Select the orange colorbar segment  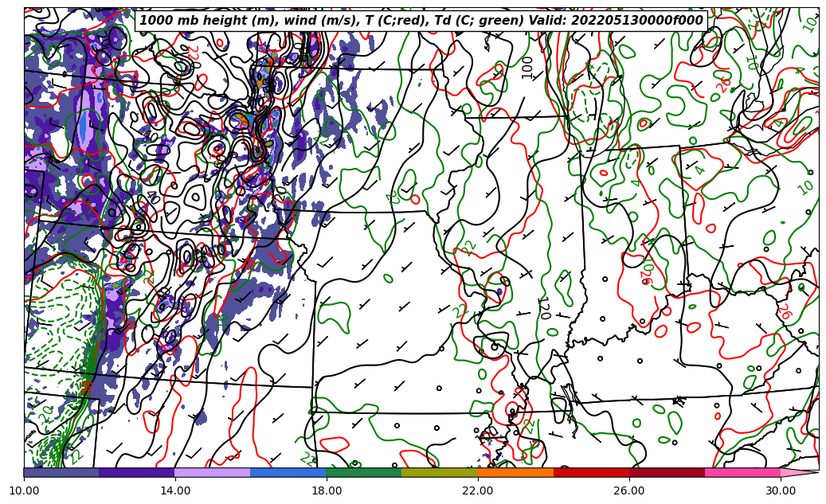coord(515,472)
